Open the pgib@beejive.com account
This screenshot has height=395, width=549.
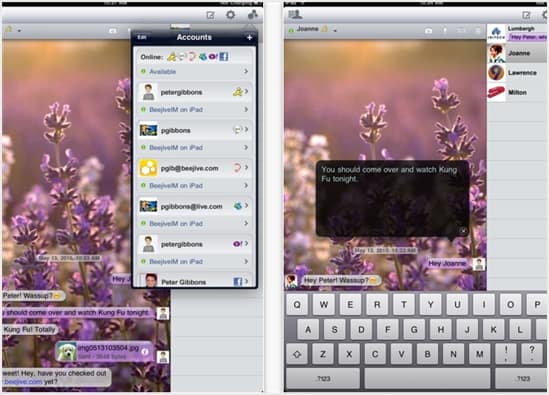coord(194,168)
